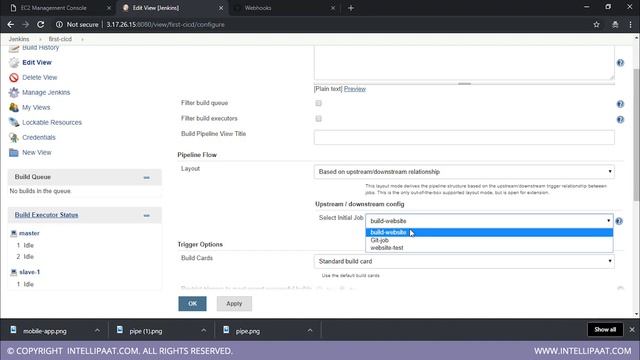Click in the description text area

pyautogui.click(x=464, y=63)
